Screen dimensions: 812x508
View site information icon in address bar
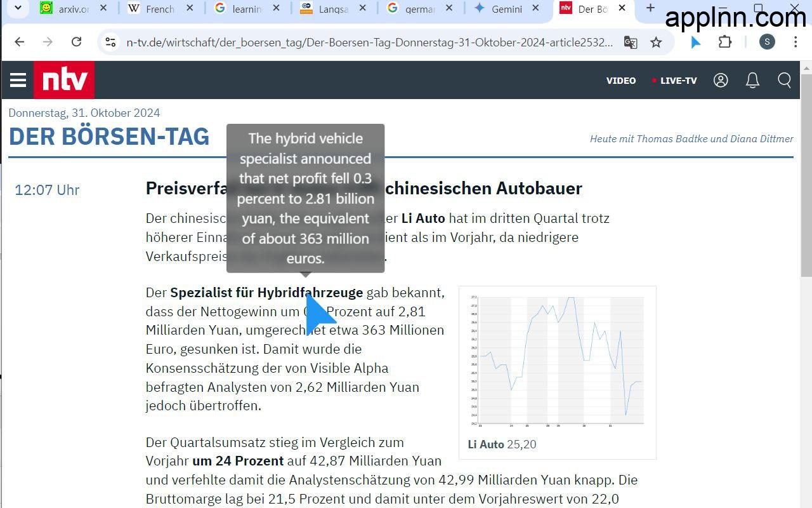pos(110,42)
